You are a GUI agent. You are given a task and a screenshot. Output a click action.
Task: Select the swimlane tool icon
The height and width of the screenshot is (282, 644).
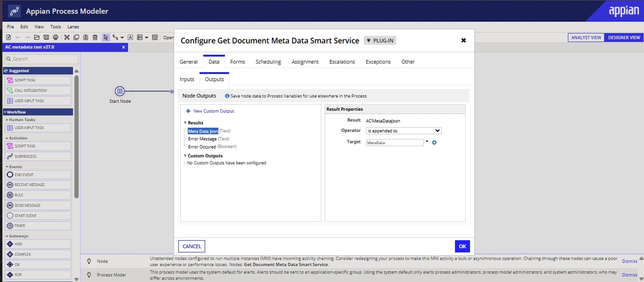pos(140,37)
